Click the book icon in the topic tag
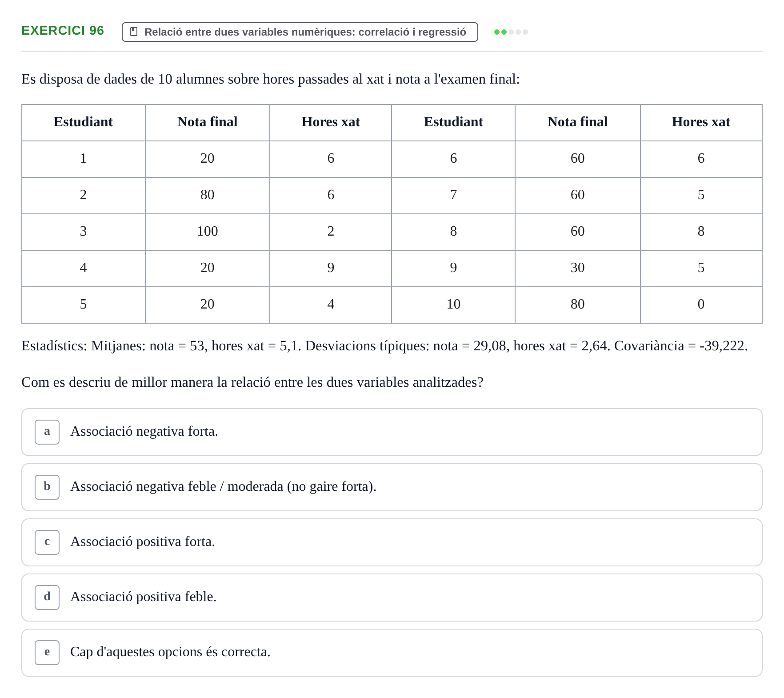This screenshot has height=698, width=784. click(x=133, y=32)
